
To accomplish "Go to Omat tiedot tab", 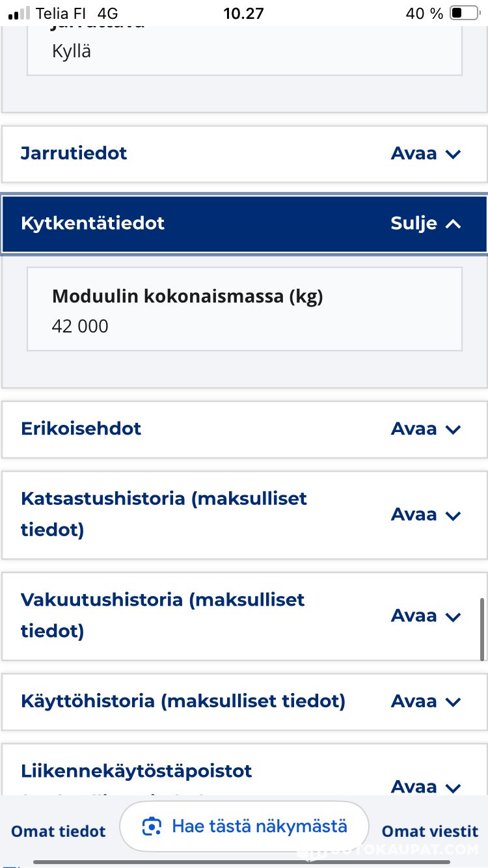I will tap(59, 831).
